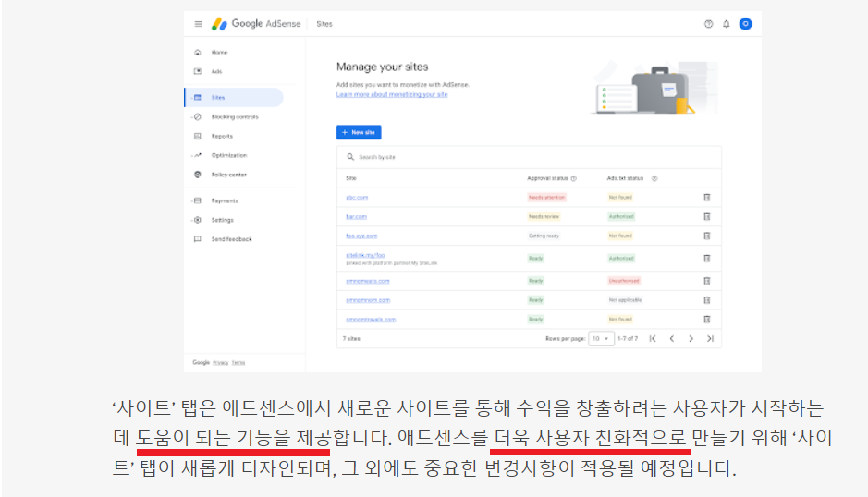The width and height of the screenshot is (868, 497).
Task: Open the Ads section icon in the sidebar
Action: [x=198, y=71]
